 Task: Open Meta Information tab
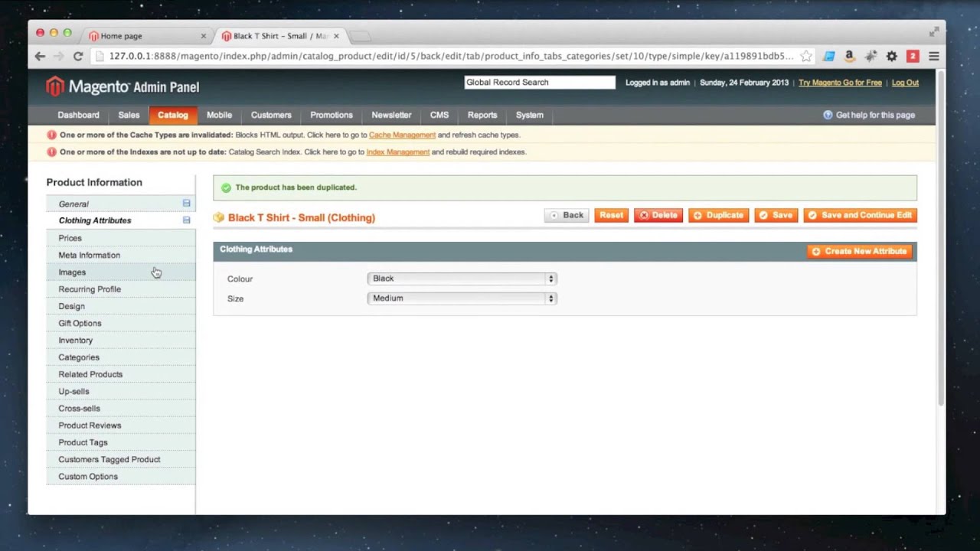pos(121,255)
